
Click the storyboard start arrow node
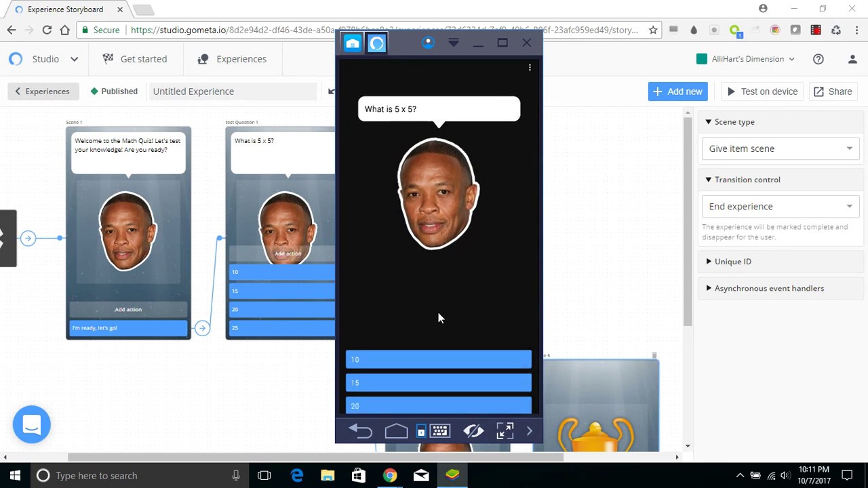pyautogui.click(x=28, y=238)
